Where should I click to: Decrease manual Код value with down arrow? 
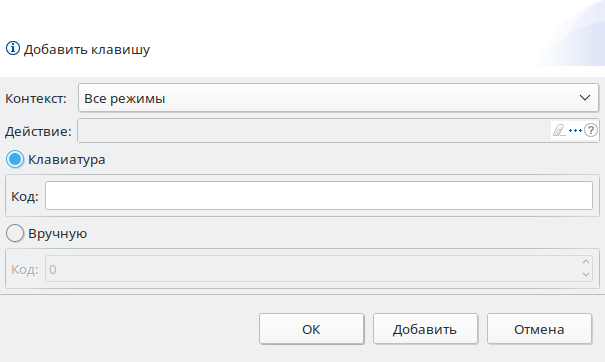586,275
